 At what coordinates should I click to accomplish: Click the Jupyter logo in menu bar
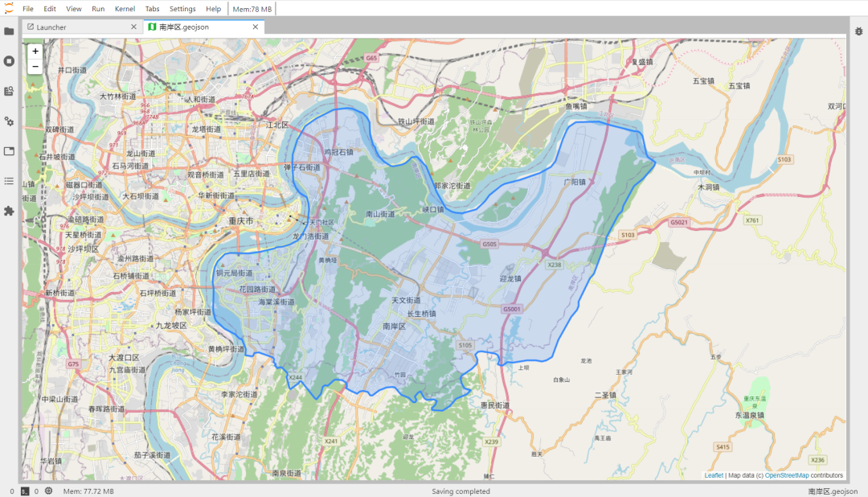(9, 8)
